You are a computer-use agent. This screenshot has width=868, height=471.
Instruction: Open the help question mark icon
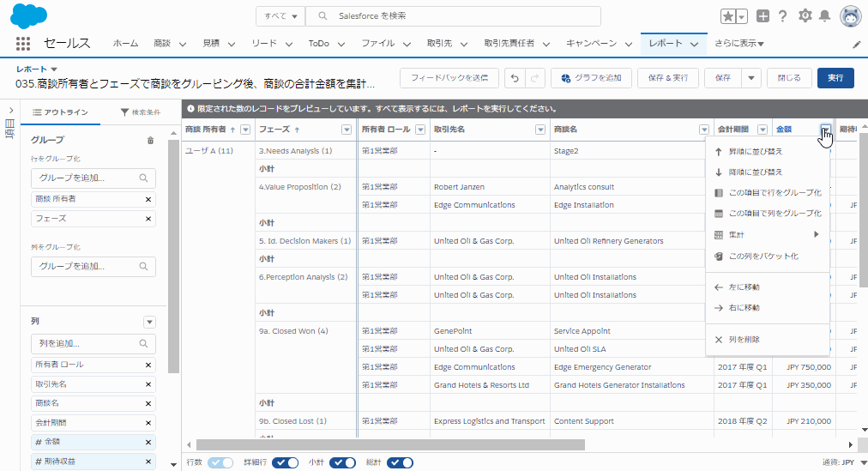(782, 16)
